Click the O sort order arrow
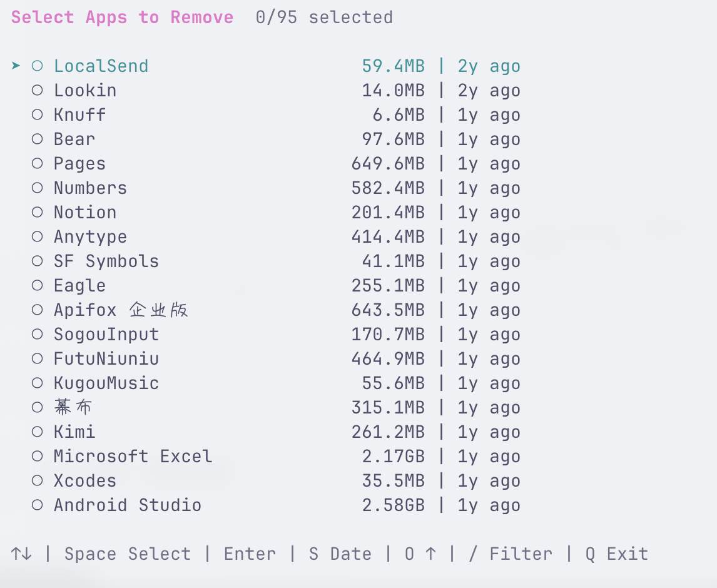The width and height of the screenshot is (717, 588). click(420, 554)
